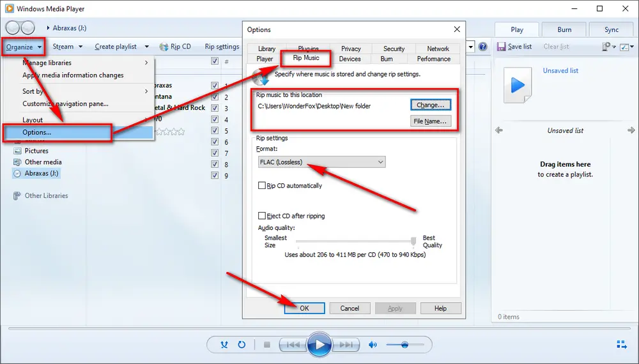
Task: Click the Rip settings toolbar item
Action: coord(222,47)
